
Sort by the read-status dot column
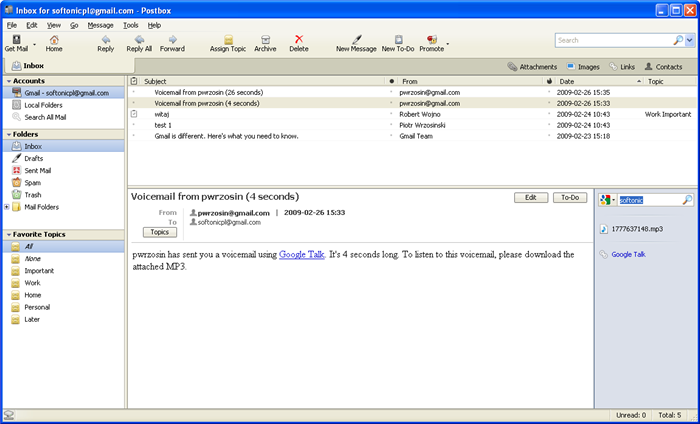[392, 81]
